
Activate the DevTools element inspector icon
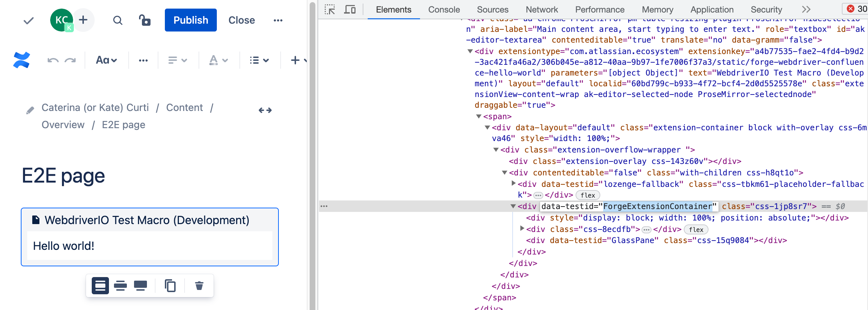(329, 10)
